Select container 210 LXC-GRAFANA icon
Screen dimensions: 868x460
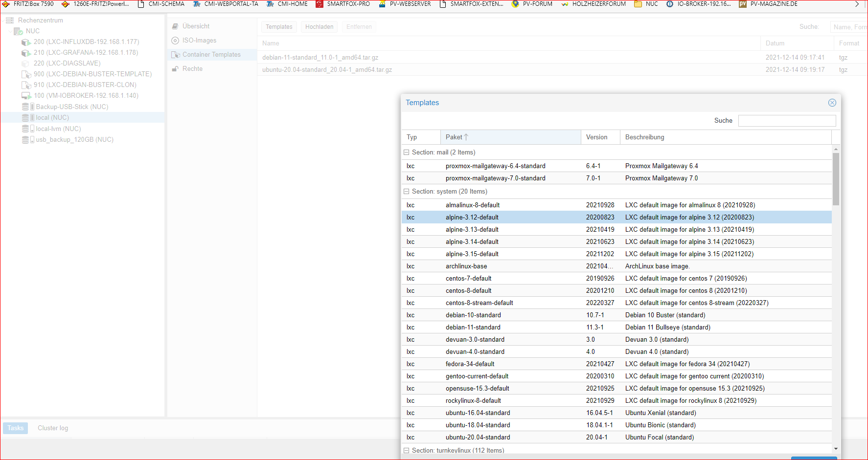tap(26, 53)
